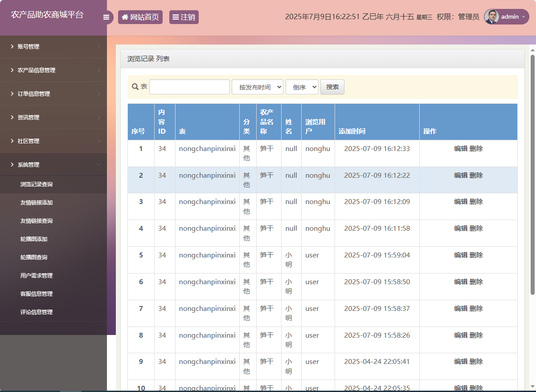Click the search magnifier icon
Viewport: 536px width, 392px height.
pyautogui.click(x=135, y=87)
